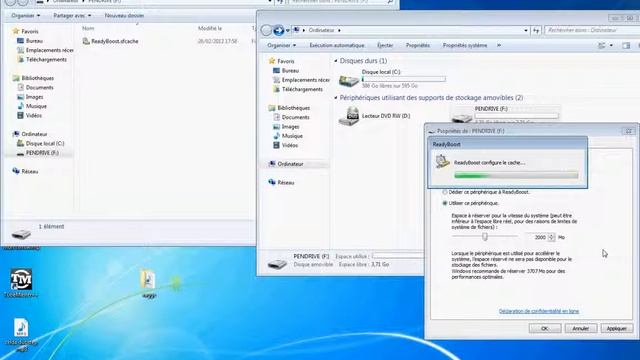Select Ordinateur in Ordinateur window sidebar
The height and width of the screenshot is (360, 640).
click(286, 164)
